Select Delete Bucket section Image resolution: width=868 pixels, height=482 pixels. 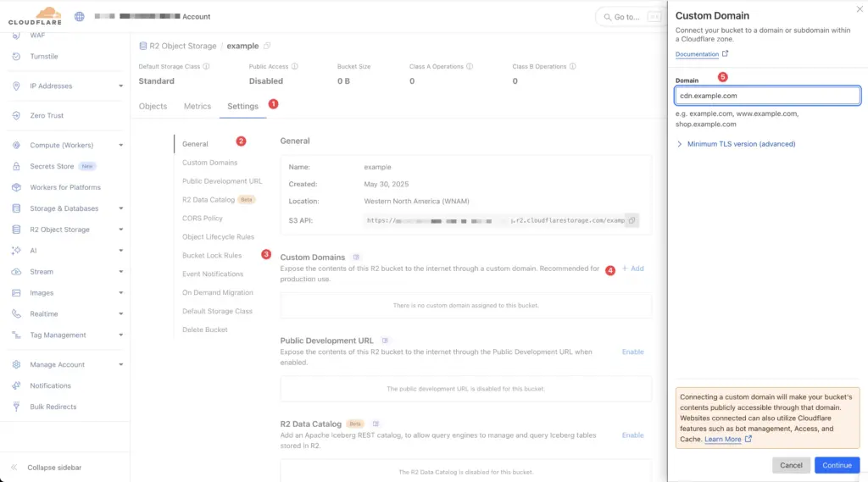(x=205, y=330)
